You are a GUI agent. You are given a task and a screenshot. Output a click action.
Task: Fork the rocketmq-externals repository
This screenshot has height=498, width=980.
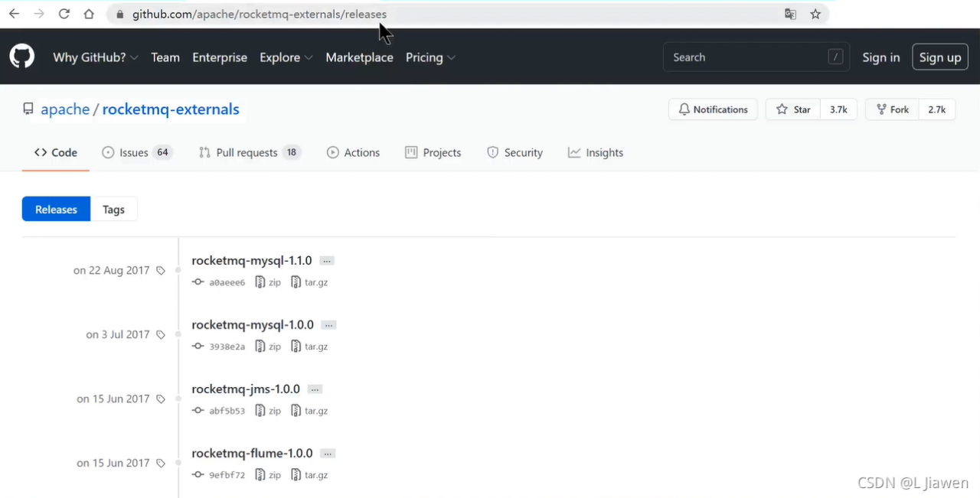pos(893,109)
